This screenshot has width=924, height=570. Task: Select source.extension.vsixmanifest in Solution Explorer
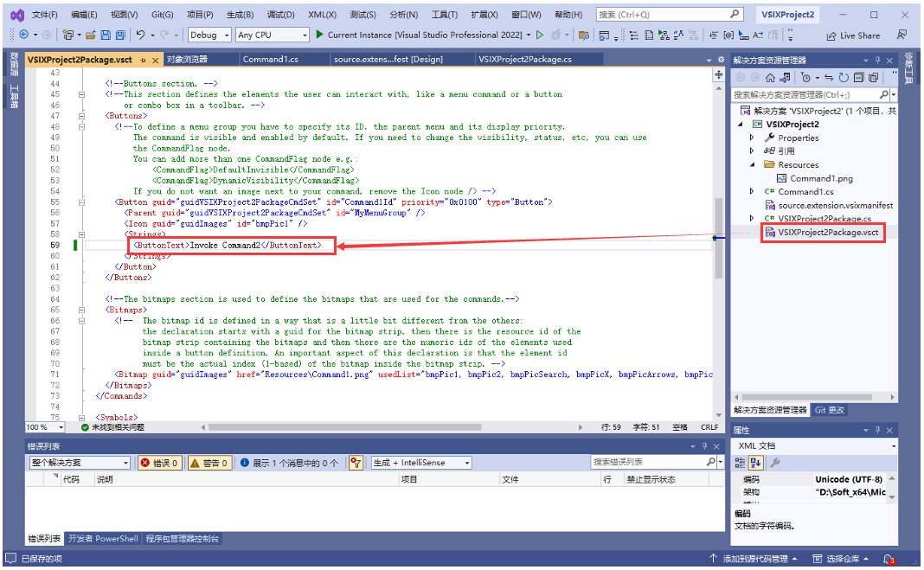click(835, 205)
